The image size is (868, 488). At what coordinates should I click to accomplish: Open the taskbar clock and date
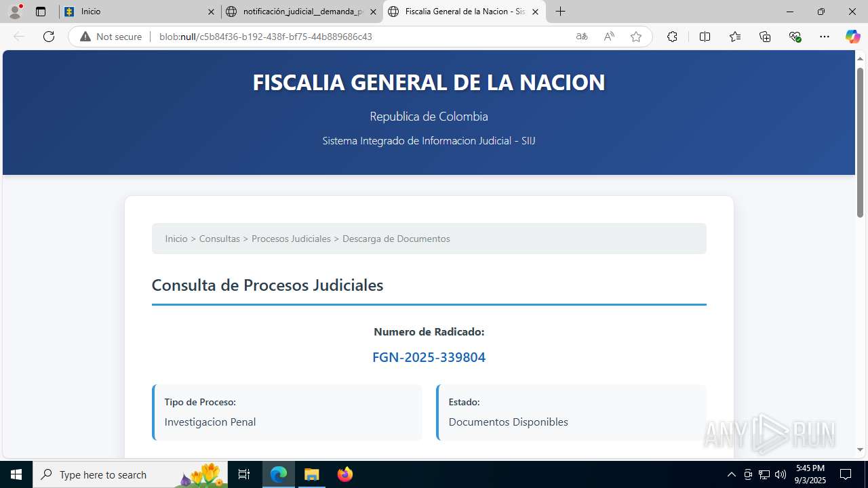pyautogui.click(x=810, y=474)
